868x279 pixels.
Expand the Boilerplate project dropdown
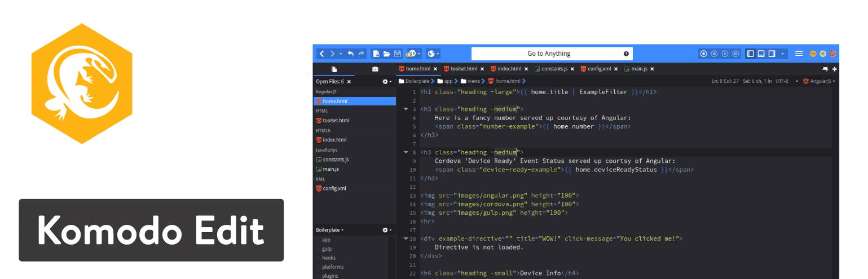click(330, 230)
